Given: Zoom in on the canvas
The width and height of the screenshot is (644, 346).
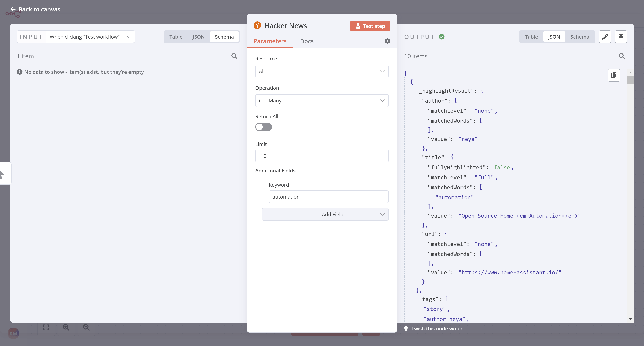Looking at the screenshot, I should [66, 327].
